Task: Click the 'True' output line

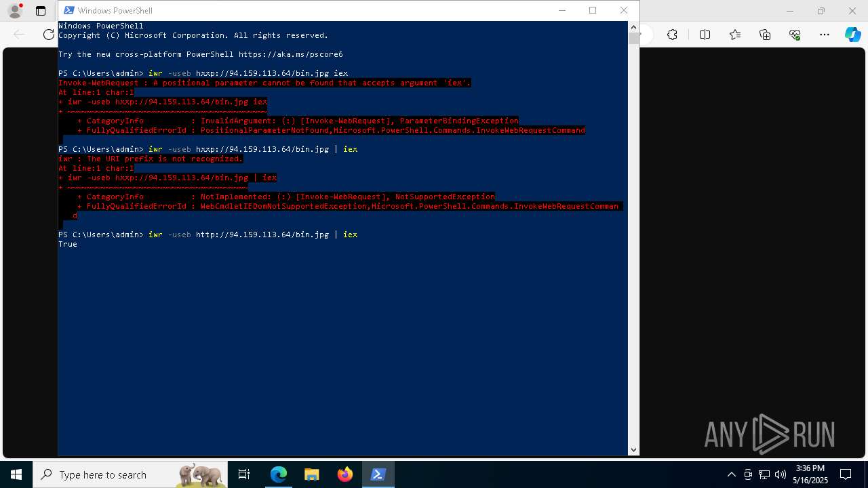Action: [68, 244]
